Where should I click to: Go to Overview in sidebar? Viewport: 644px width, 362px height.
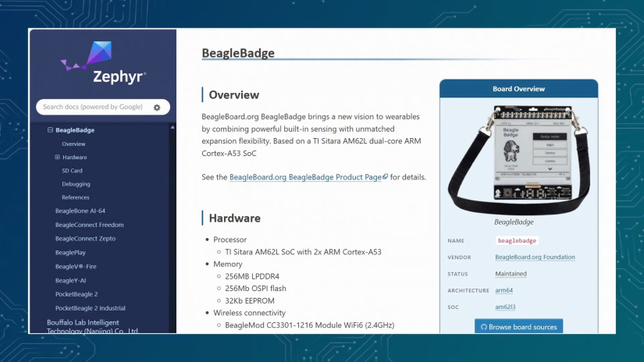tap(73, 144)
